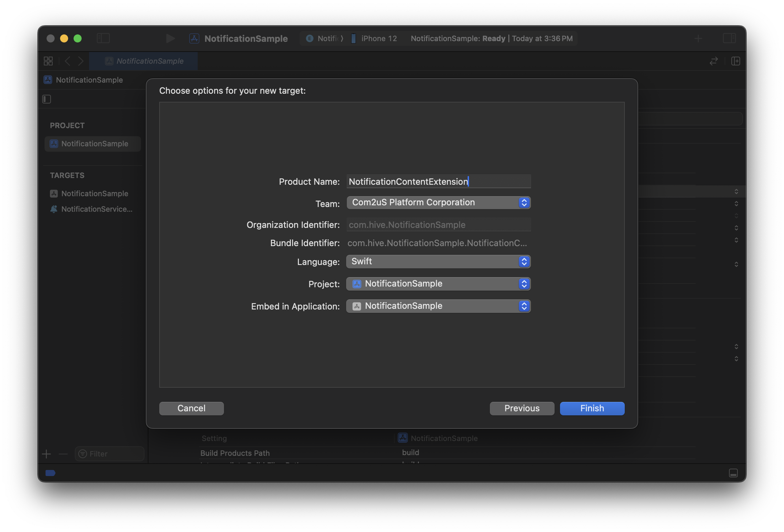Click the Previous button
784x532 pixels.
pyautogui.click(x=522, y=408)
